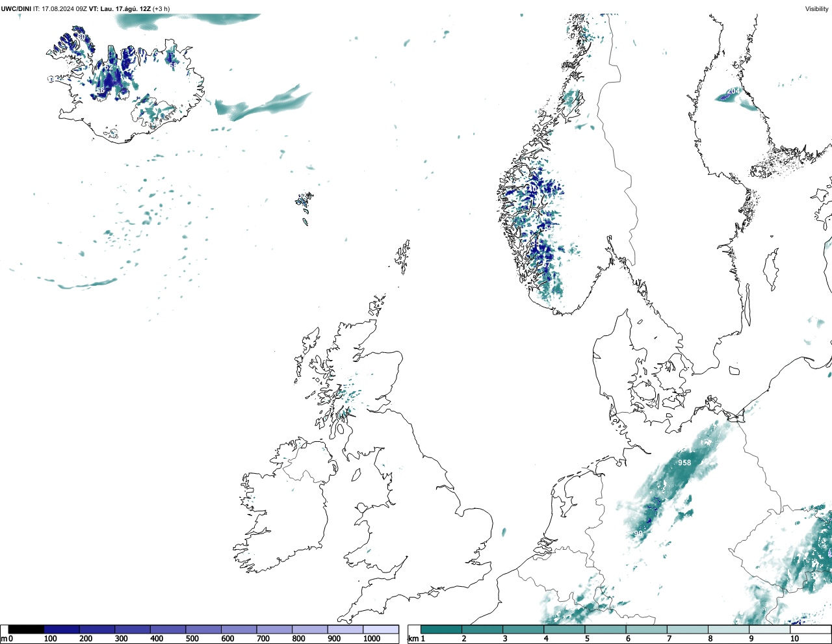The height and width of the screenshot is (644, 832).
Task: Click the '10' tick label in km legend
Action: (794, 639)
